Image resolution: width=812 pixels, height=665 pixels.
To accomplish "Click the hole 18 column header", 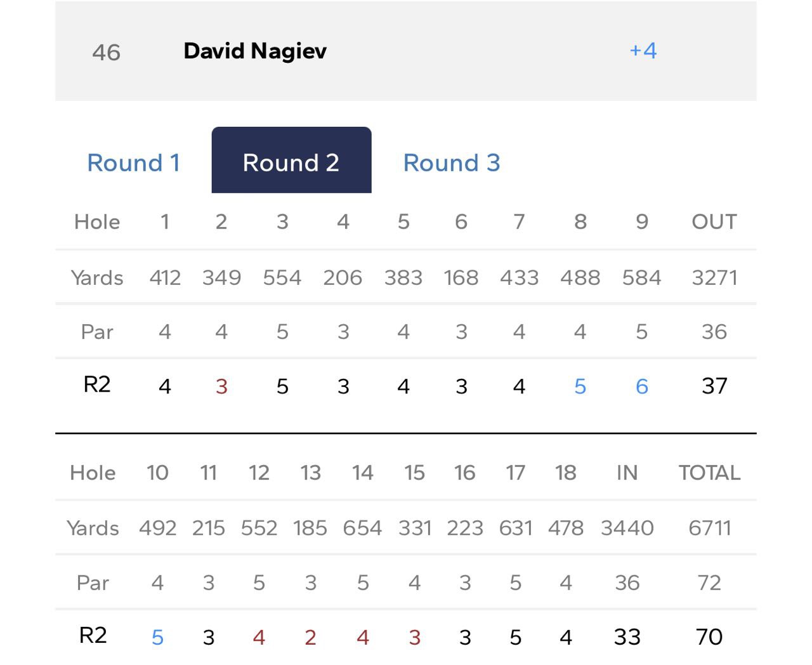I will pyautogui.click(x=565, y=473).
